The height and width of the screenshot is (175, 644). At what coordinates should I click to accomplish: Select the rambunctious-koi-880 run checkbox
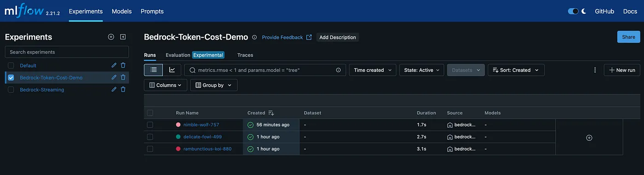coord(150,149)
